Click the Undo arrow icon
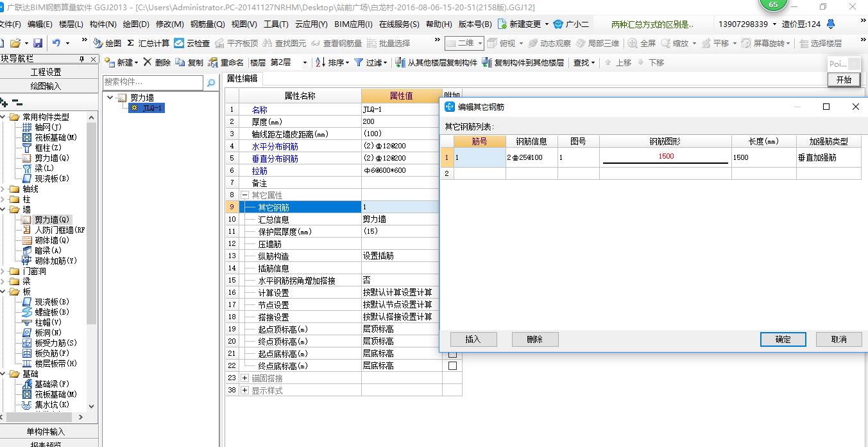 (x=56, y=43)
